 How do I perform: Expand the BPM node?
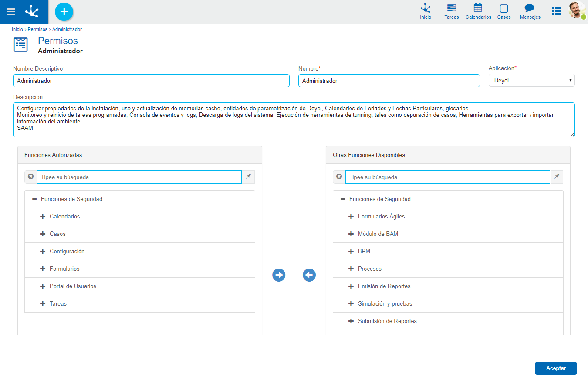click(x=351, y=251)
